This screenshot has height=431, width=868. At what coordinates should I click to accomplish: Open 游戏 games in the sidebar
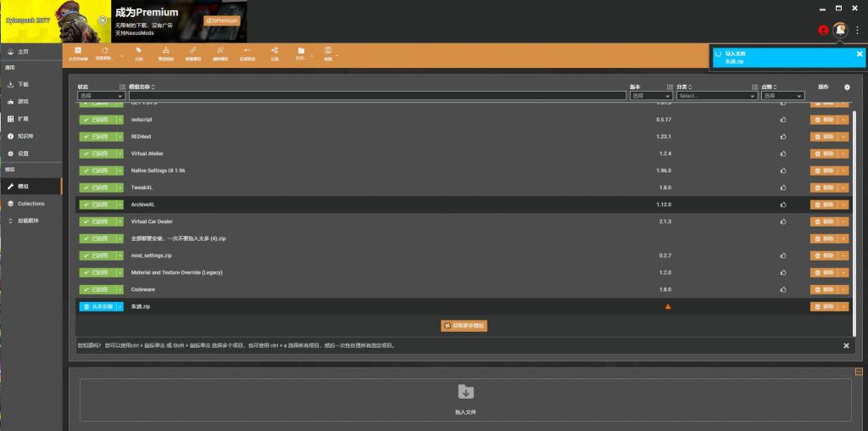31,101
